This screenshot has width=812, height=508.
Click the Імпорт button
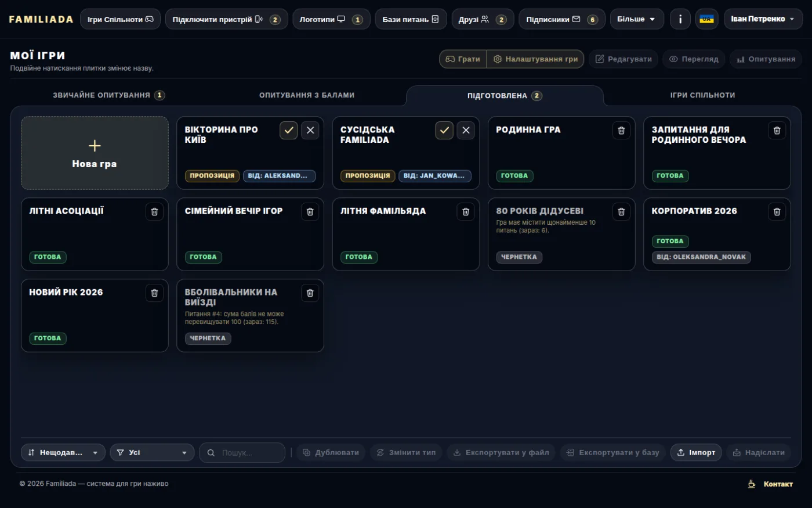click(696, 453)
